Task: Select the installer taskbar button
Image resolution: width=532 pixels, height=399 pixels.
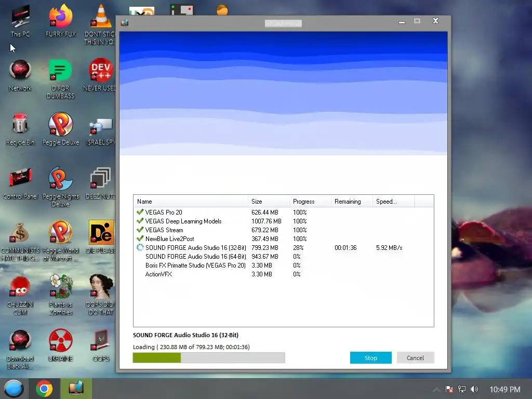Action: coord(76,389)
